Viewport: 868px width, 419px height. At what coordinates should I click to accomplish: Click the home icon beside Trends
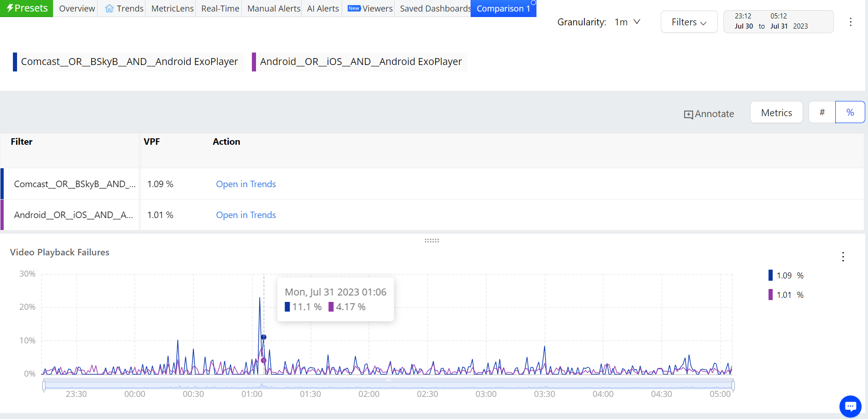(x=109, y=9)
